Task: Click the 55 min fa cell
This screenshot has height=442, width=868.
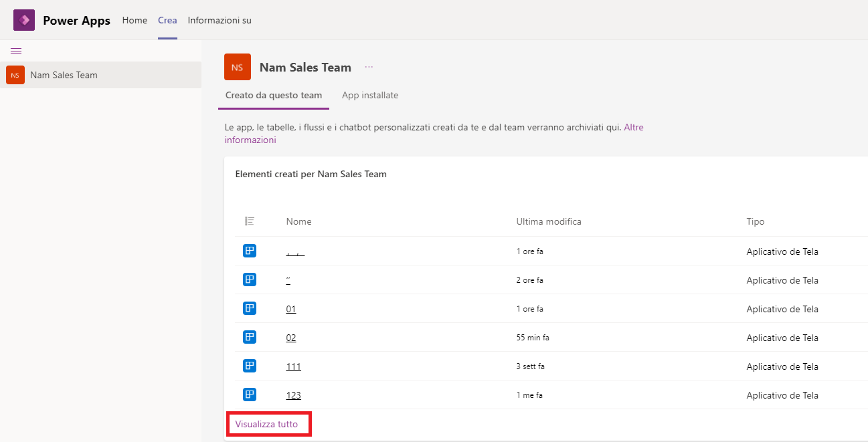Action: click(x=533, y=338)
